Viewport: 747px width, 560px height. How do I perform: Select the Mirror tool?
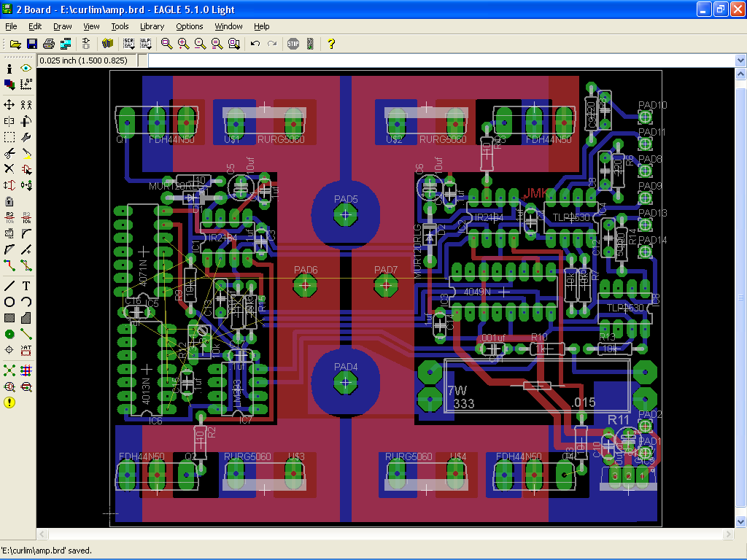click(9, 121)
